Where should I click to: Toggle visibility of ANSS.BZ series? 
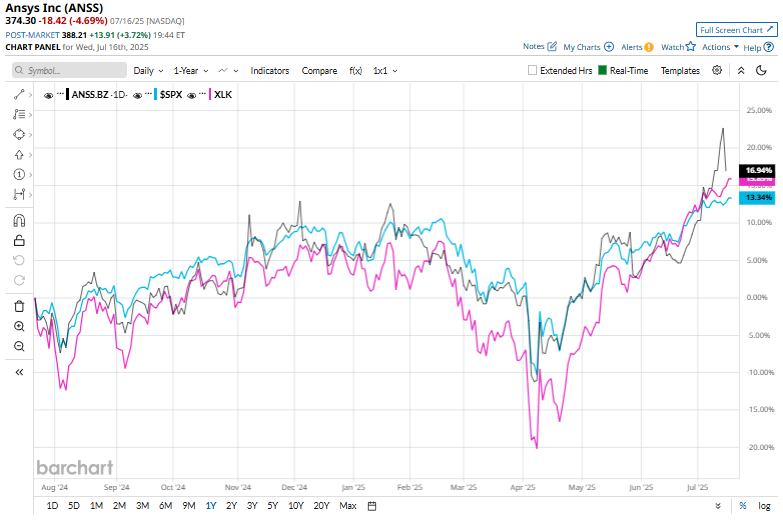48,95
